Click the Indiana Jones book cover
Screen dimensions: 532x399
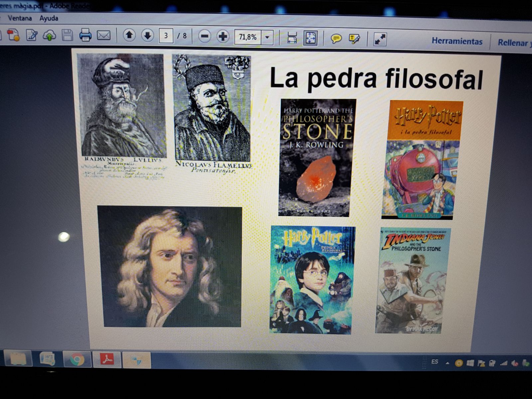[413, 281]
